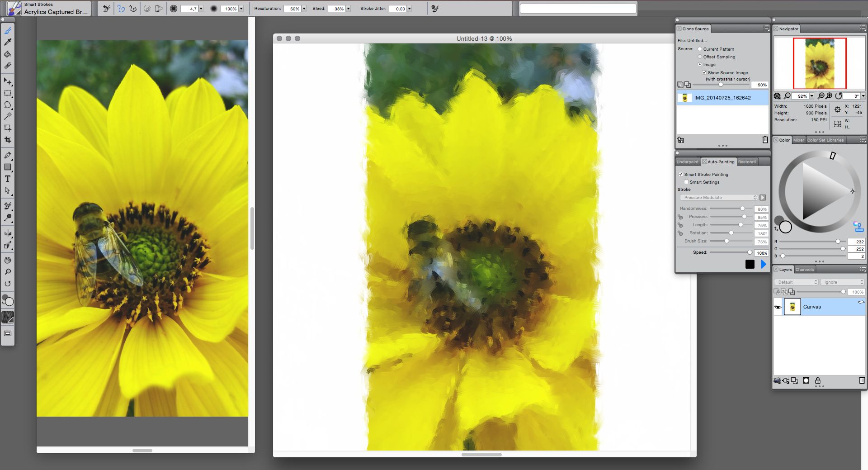Select the Paint Bucket tool

pos(8,54)
